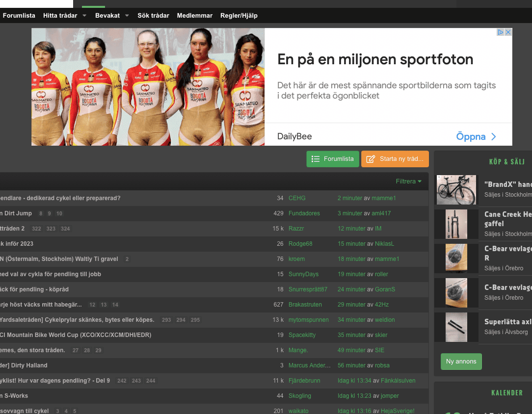532x414 pixels.
Task: Open user profile Brakastruten
Action: coord(305,305)
